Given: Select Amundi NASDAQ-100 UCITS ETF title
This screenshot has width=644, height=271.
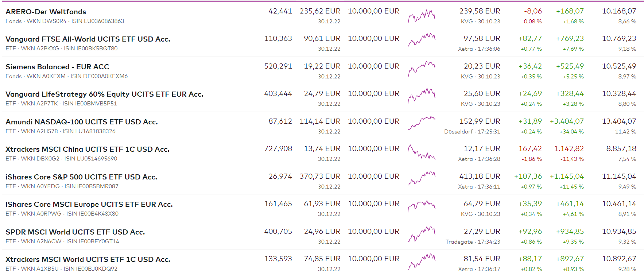Looking at the screenshot, I should point(81,122).
